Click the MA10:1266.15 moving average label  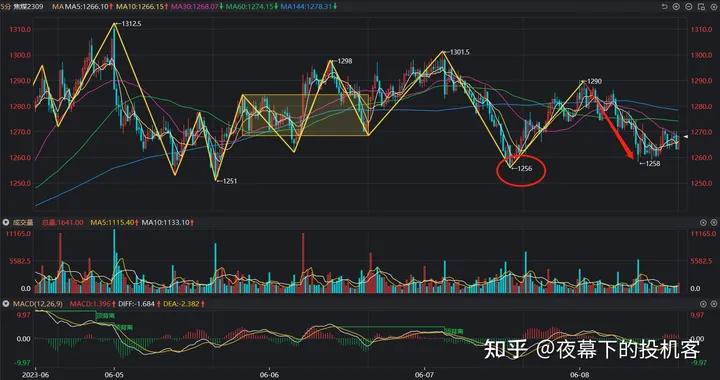[140, 7]
